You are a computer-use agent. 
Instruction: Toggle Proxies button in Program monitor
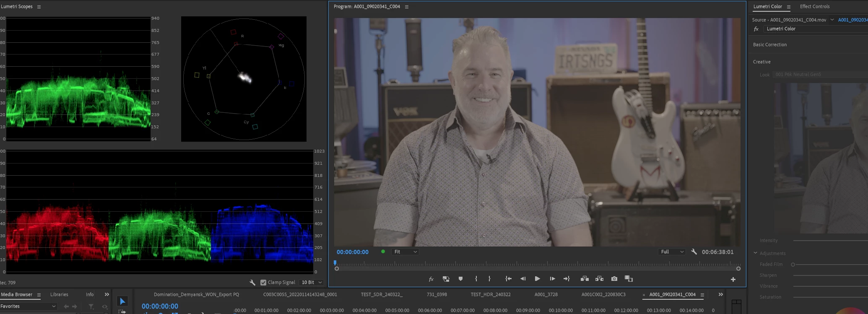446,279
